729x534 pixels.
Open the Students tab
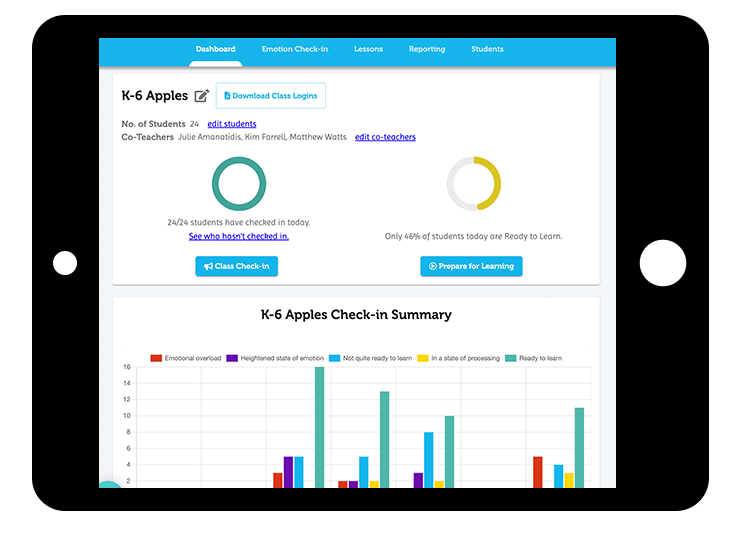pos(487,49)
